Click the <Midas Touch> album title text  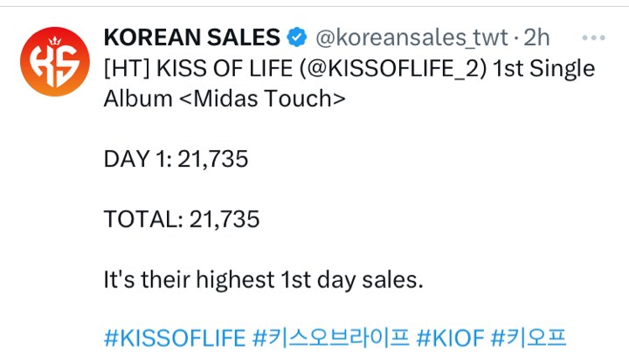click(x=262, y=99)
